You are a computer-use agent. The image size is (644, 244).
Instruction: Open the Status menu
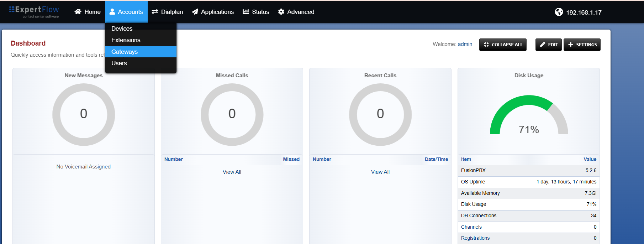256,12
